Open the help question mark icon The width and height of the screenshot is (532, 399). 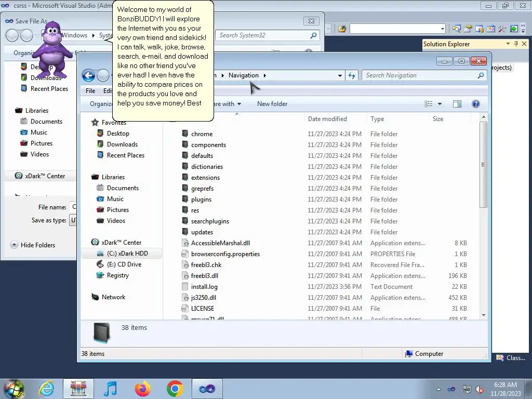(476, 104)
